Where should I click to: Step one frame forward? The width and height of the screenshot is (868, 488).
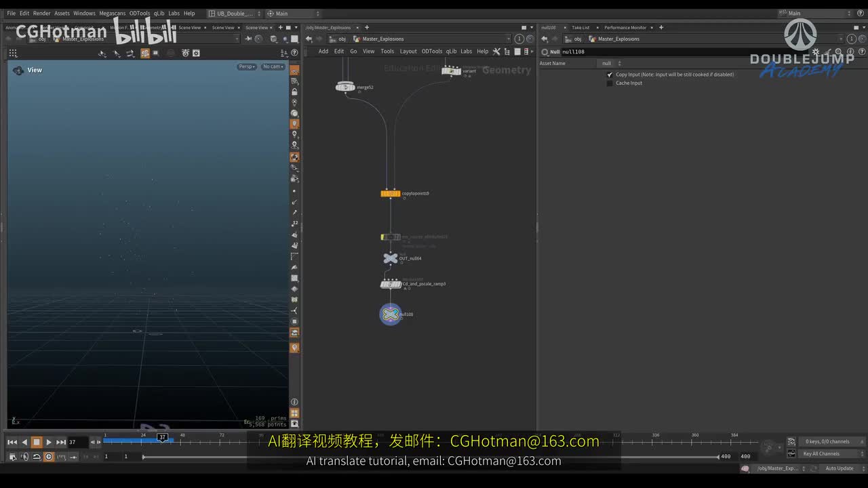pyautogui.click(x=98, y=442)
